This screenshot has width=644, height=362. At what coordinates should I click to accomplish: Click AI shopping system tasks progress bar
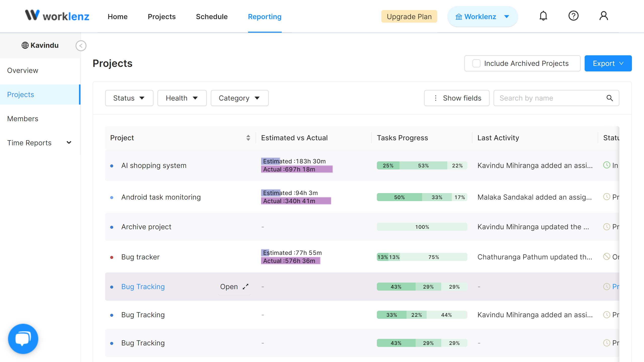[422, 165]
